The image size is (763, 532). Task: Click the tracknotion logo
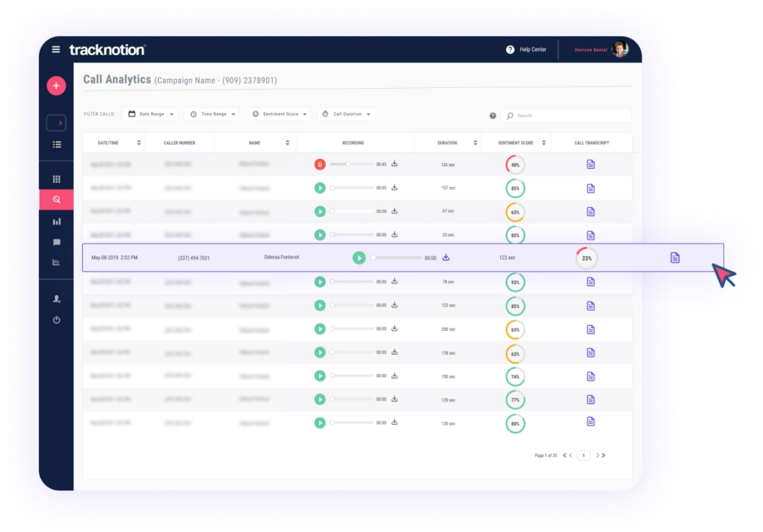click(x=107, y=49)
